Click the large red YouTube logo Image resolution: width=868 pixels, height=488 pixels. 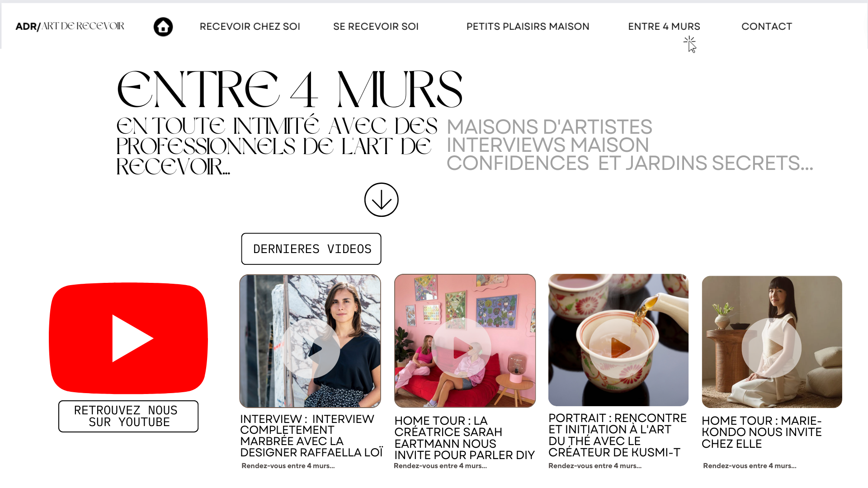(128, 338)
